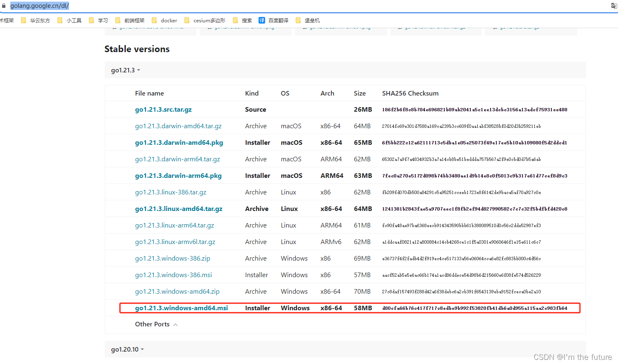Click the 70MB size of windows-amd64.zip

[x=362, y=292]
